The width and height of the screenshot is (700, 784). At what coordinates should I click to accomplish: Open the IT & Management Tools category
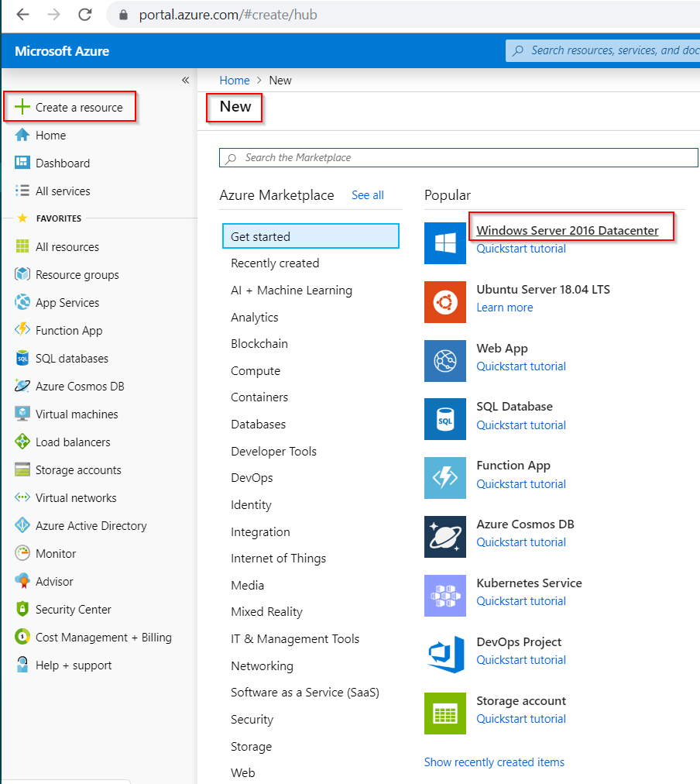coord(295,639)
